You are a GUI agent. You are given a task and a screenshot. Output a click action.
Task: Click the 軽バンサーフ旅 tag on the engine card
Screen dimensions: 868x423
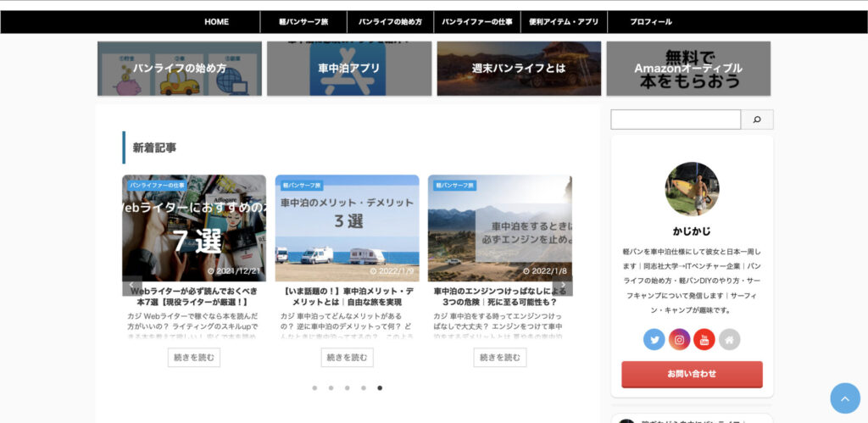point(454,186)
